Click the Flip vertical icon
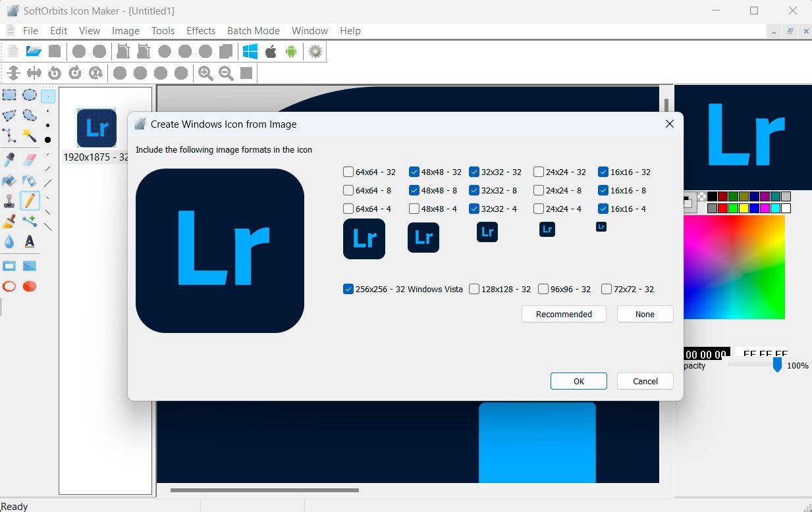The image size is (812, 512). 13,73
